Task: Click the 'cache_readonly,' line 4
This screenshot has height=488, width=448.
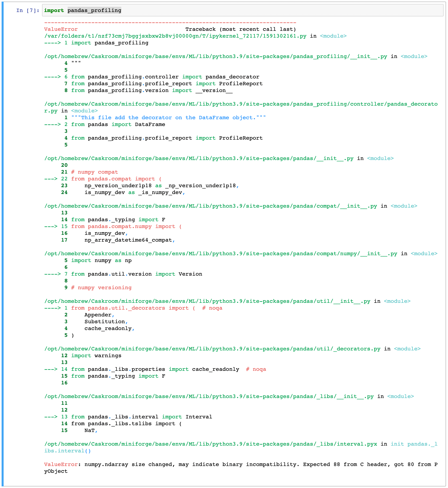Action: tap(109, 328)
